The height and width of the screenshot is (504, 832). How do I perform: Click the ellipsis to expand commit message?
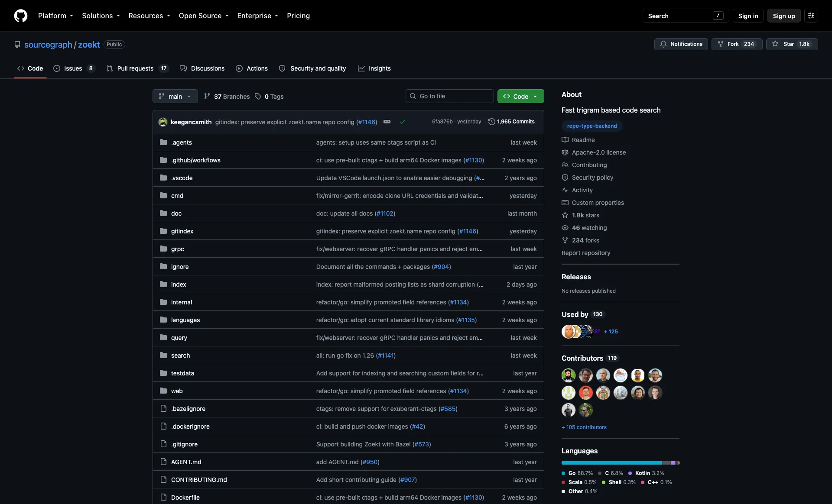[x=387, y=122]
